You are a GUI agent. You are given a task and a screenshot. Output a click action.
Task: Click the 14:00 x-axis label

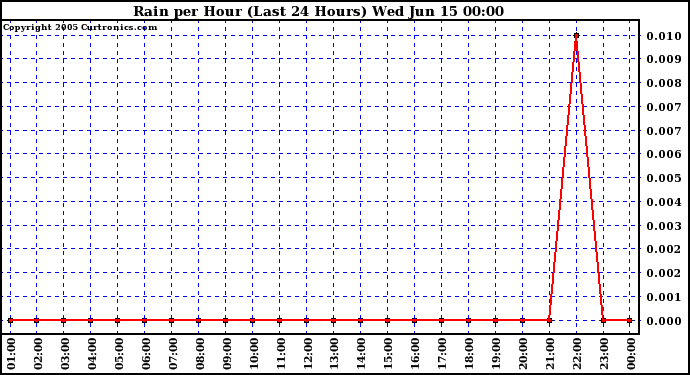361,354
